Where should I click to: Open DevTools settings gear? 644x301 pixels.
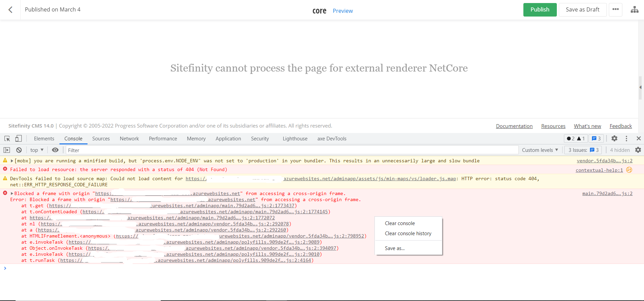point(614,139)
